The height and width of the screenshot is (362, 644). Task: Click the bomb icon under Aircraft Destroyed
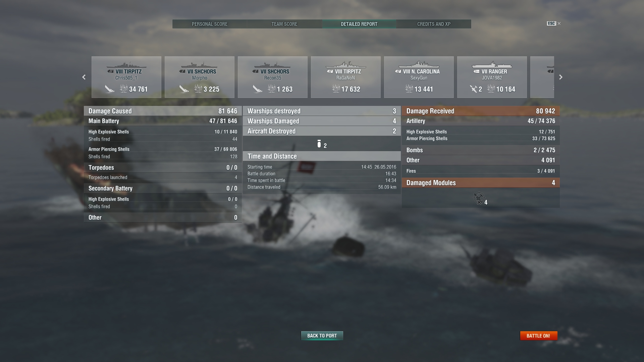coord(319,144)
